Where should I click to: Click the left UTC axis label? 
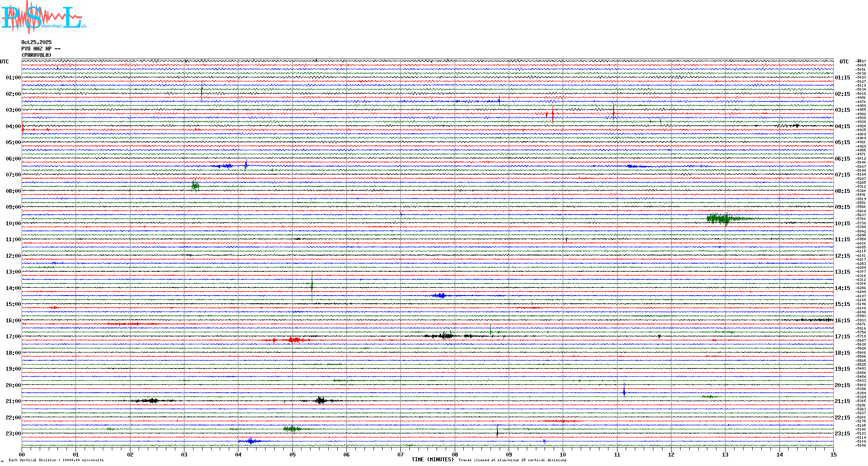[4, 62]
